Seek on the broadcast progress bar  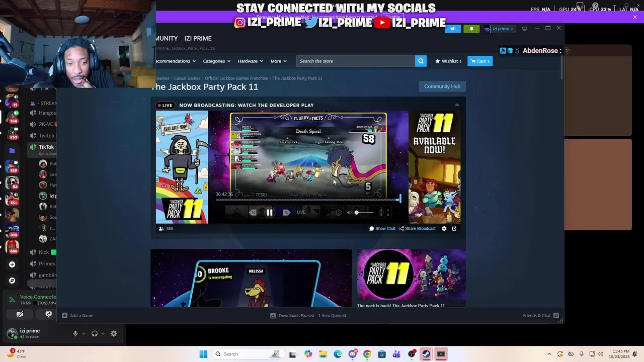click(307, 200)
